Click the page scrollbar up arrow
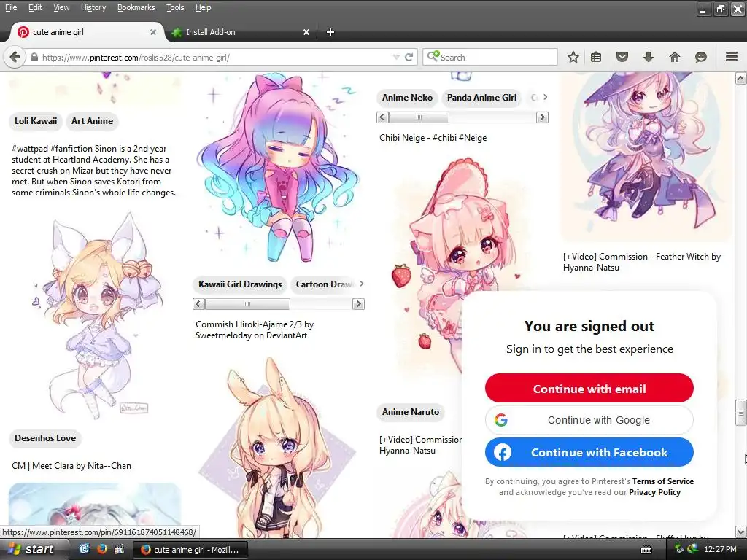Image resolution: width=747 pixels, height=560 pixels. click(741, 78)
